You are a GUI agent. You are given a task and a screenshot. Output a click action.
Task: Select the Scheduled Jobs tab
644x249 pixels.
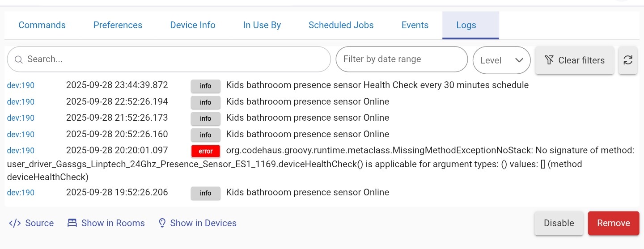[341, 25]
